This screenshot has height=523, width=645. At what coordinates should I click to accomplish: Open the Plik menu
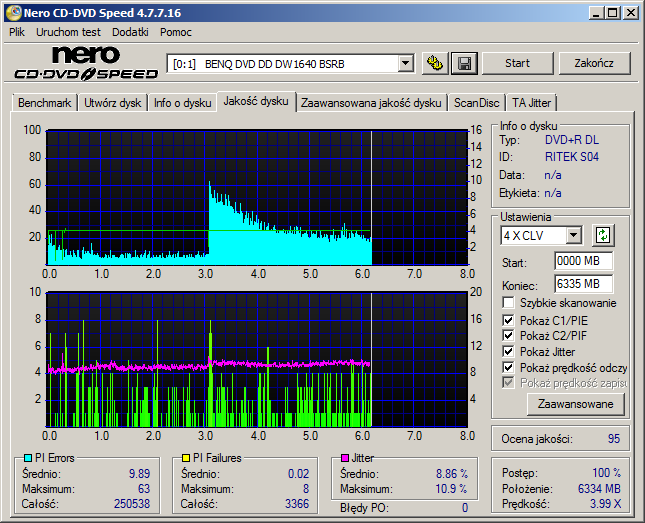click(17, 32)
